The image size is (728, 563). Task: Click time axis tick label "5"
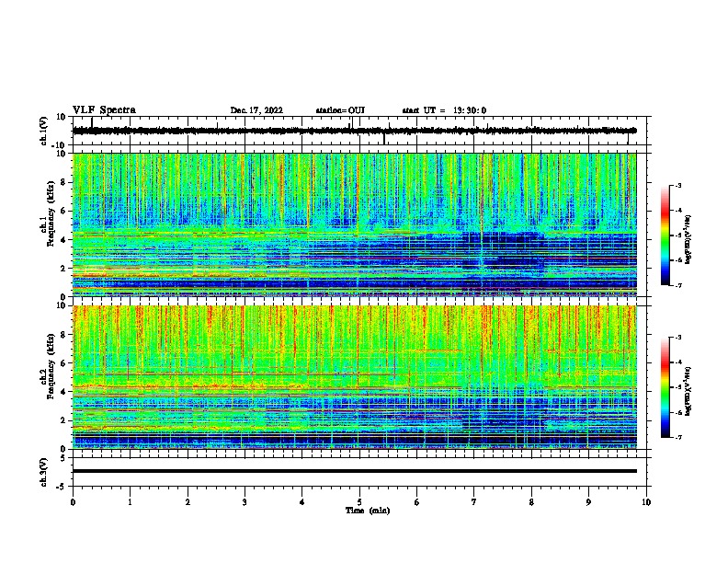pos(359,502)
